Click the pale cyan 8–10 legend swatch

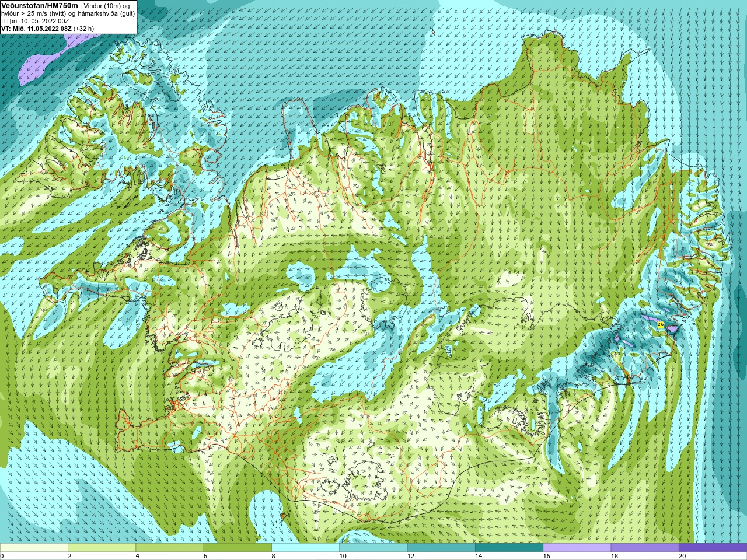click(x=305, y=548)
